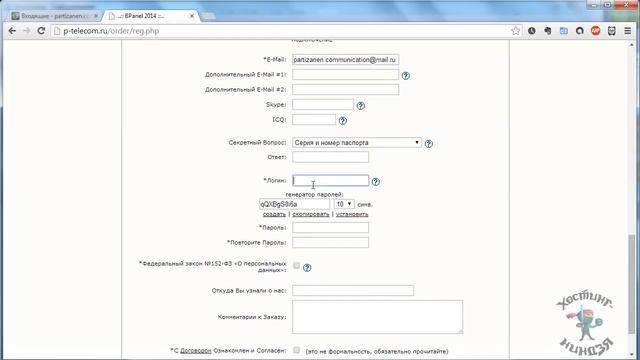This screenshot has width=640, height=360.
Task: Focus the 'Повторите Пароль' field
Action: [x=330, y=242]
